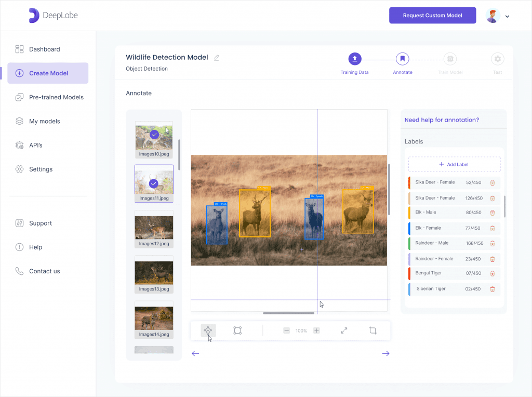
Task: Select the Raindeer - Female label
Action: click(x=454, y=259)
